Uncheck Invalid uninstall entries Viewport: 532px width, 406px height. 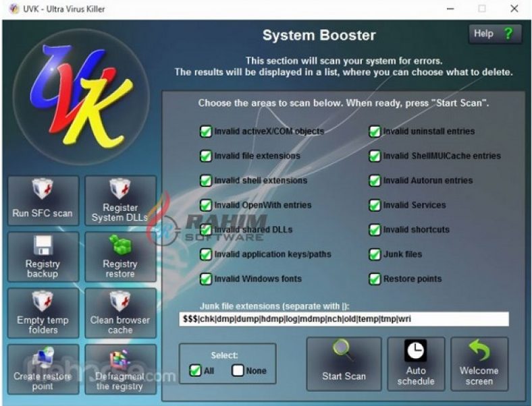click(x=375, y=132)
